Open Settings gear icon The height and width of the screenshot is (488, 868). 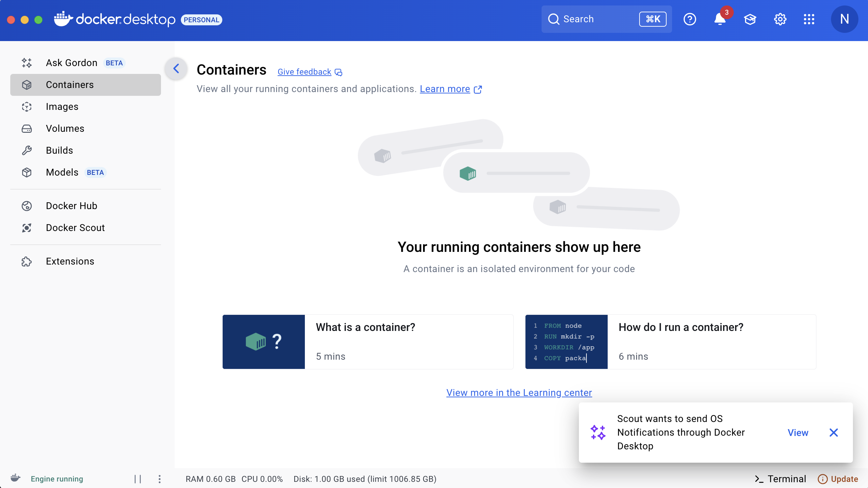780,19
